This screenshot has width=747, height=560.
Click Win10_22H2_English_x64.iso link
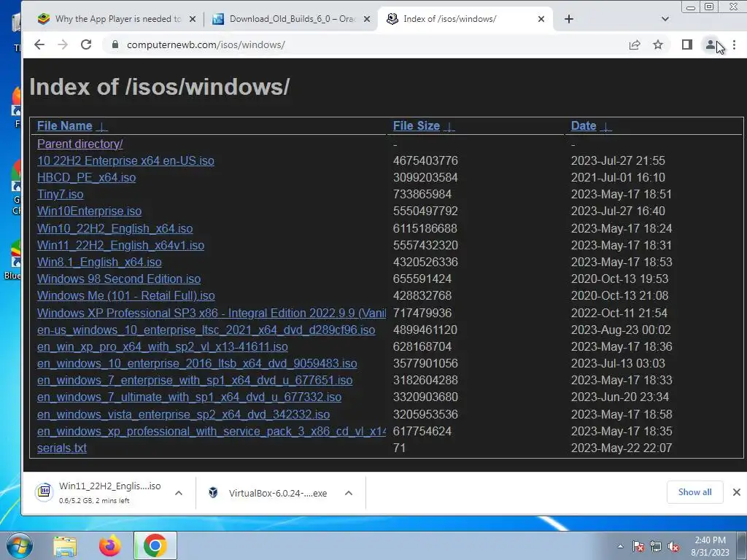(115, 228)
